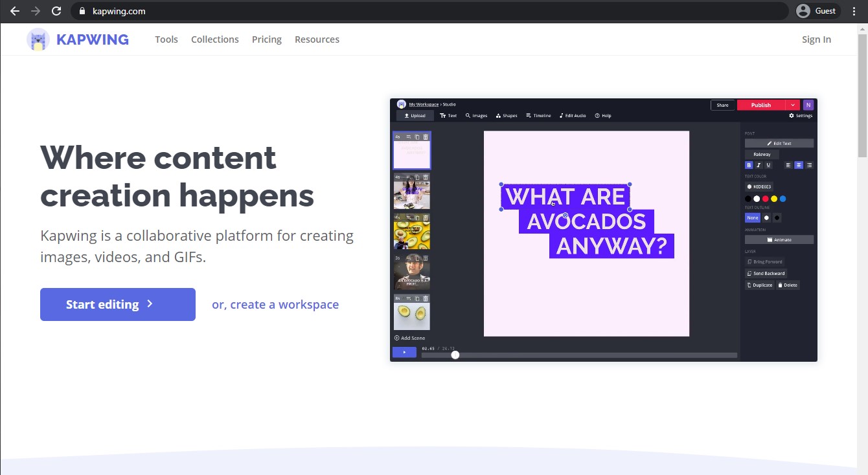Set text alignment to left
The height and width of the screenshot is (475, 868).
(788, 165)
